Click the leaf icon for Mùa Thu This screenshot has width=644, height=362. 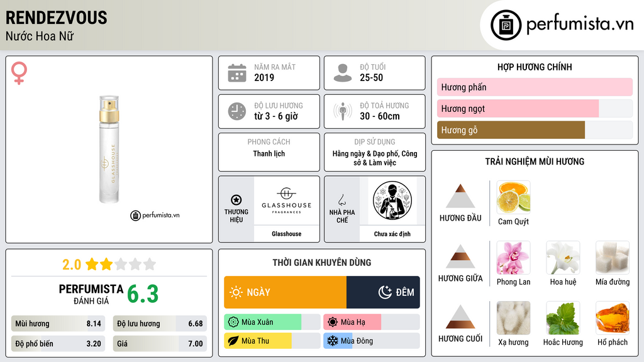233,341
